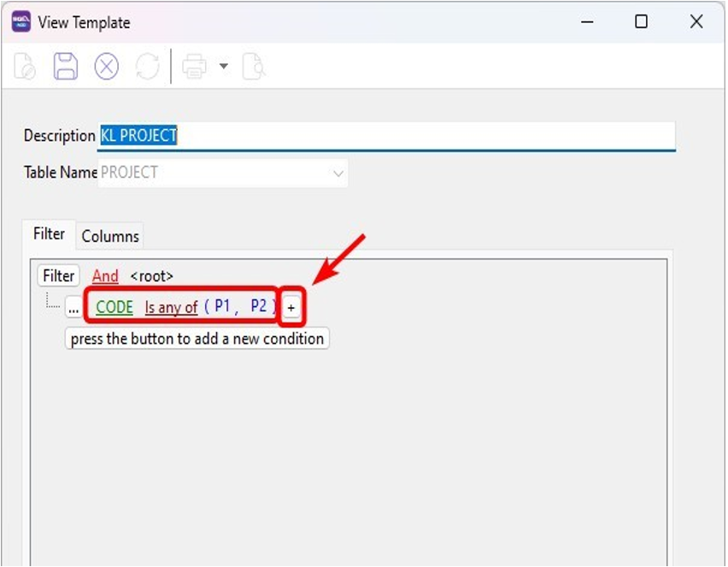This screenshot has height=567, width=728.
Task: Expand the Table Name combo box
Action: pyautogui.click(x=340, y=172)
